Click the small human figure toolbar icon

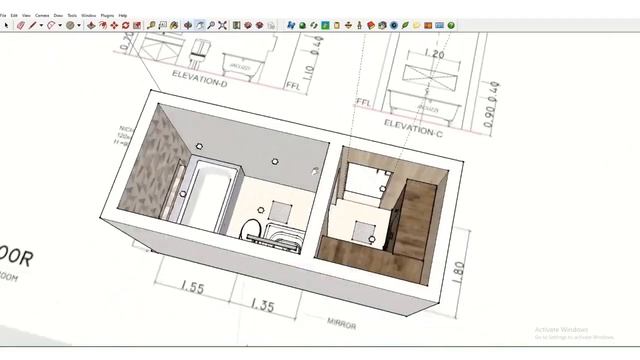[x=359, y=25]
